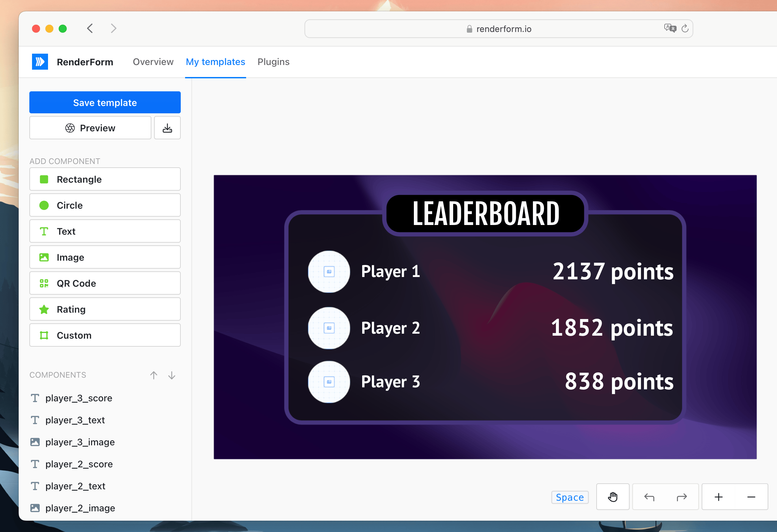Click the Rating component add button
Screen dimensions: 777x532
coord(104,309)
